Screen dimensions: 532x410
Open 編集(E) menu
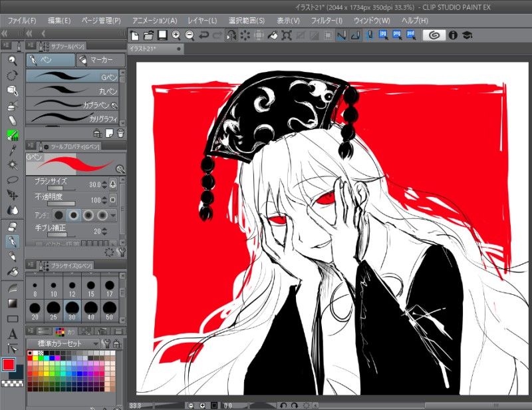tap(59, 21)
